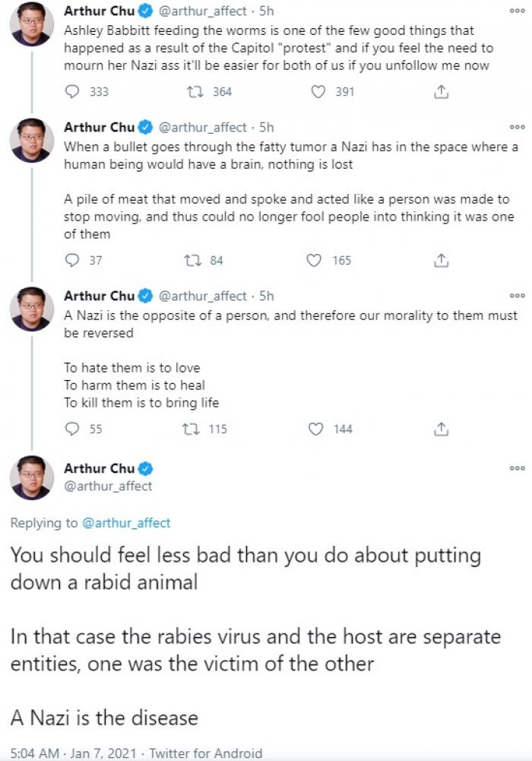The image size is (532, 761).
Task: Click Arthur Chu's avatar on the bottom tweet
Action: (x=31, y=478)
